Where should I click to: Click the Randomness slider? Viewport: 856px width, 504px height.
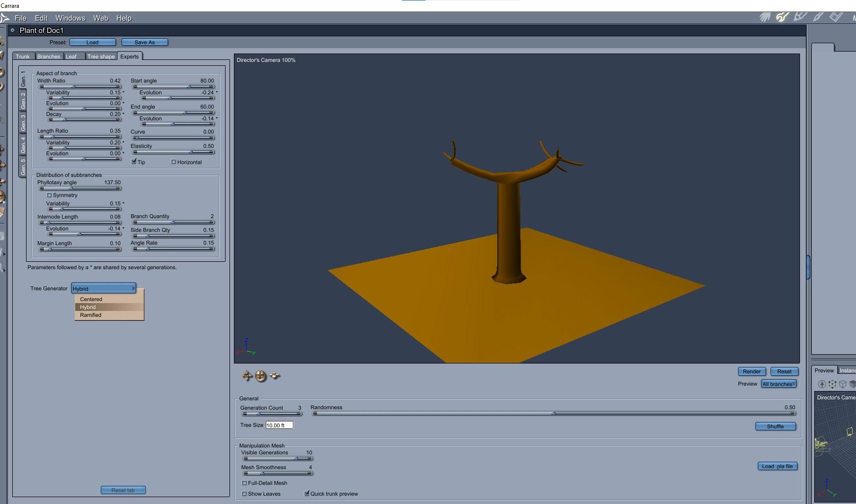point(554,414)
